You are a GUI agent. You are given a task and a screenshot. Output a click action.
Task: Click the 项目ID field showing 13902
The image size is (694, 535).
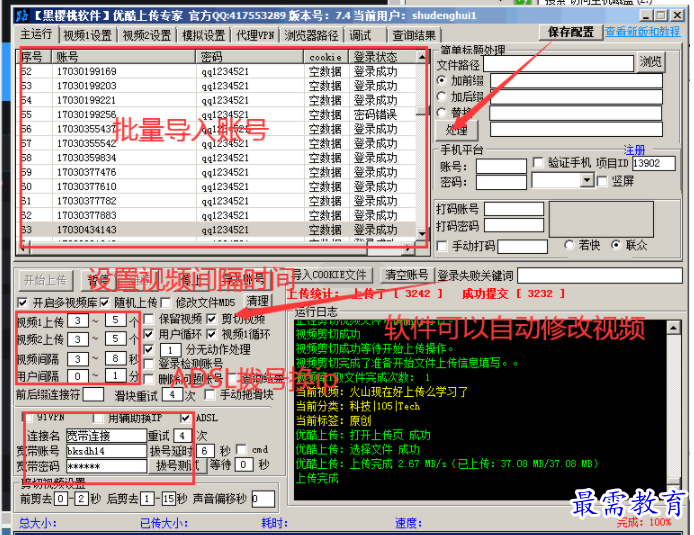(x=653, y=163)
